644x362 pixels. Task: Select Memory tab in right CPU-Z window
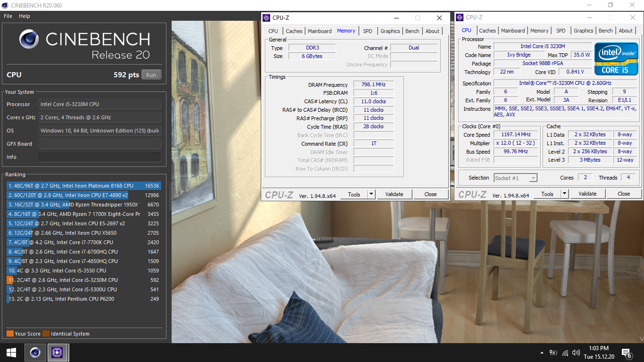click(539, 31)
